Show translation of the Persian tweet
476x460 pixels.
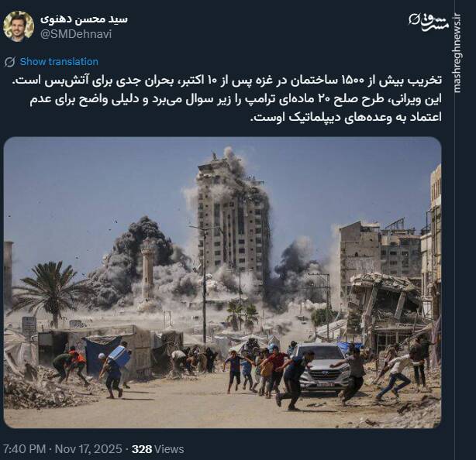tap(59, 61)
